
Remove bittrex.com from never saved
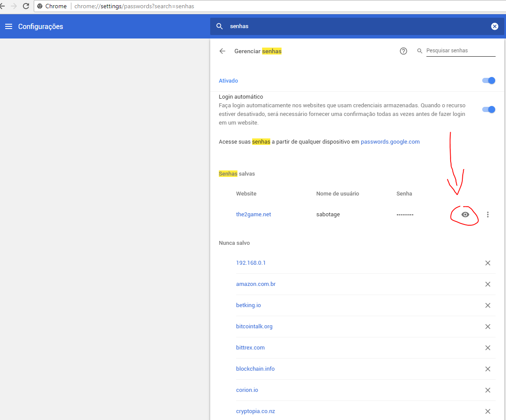pyautogui.click(x=487, y=348)
